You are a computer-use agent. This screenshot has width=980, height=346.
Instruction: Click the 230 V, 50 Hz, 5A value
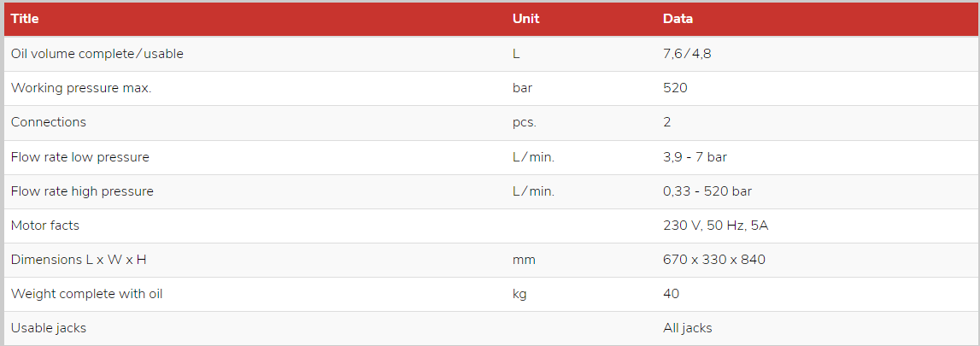(x=716, y=226)
